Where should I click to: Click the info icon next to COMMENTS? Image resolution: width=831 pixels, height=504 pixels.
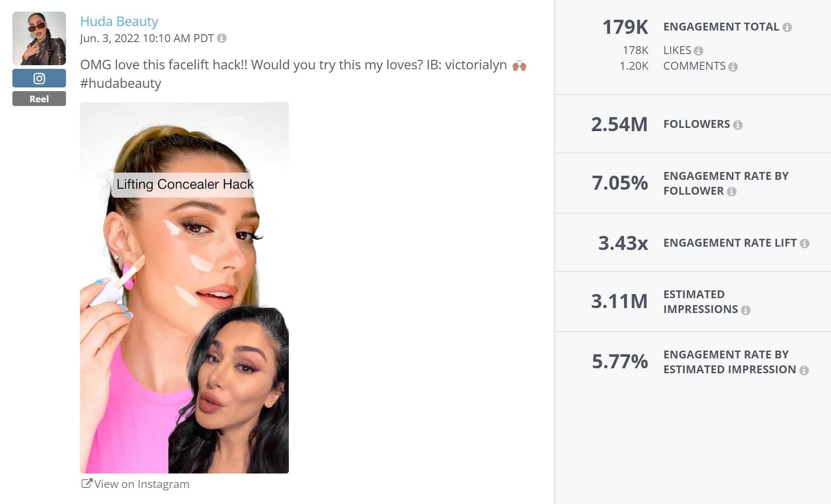point(734,66)
